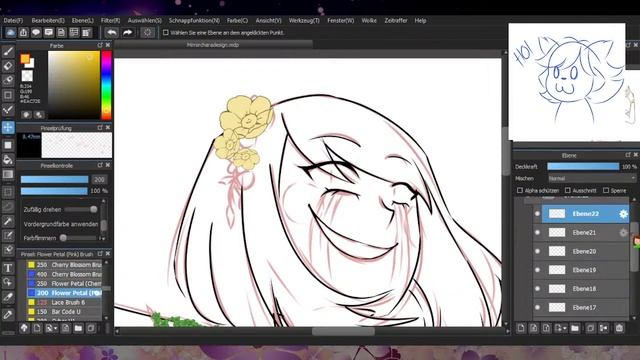Screen dimensions: 640x360
Task: Open the Ansicht menu
Action: tap(269, 20)
